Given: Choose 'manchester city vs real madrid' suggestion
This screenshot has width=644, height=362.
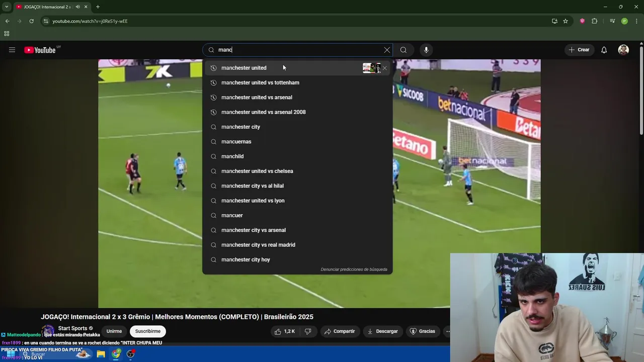Looking at the screenshot, I should coord(297,245).
